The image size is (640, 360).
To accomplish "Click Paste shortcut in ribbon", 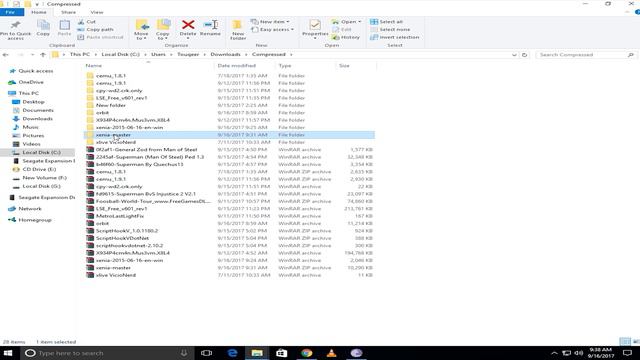I will (x=100, y=37).
